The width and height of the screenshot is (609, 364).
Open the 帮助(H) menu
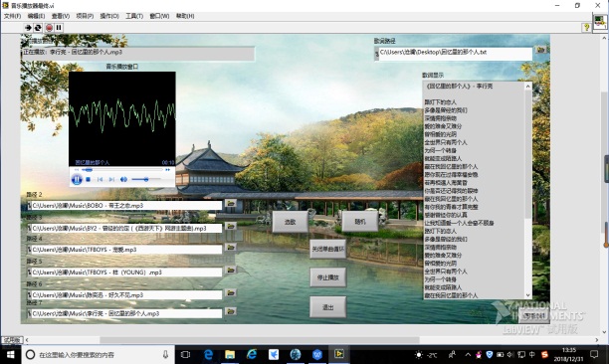[185, 16]
